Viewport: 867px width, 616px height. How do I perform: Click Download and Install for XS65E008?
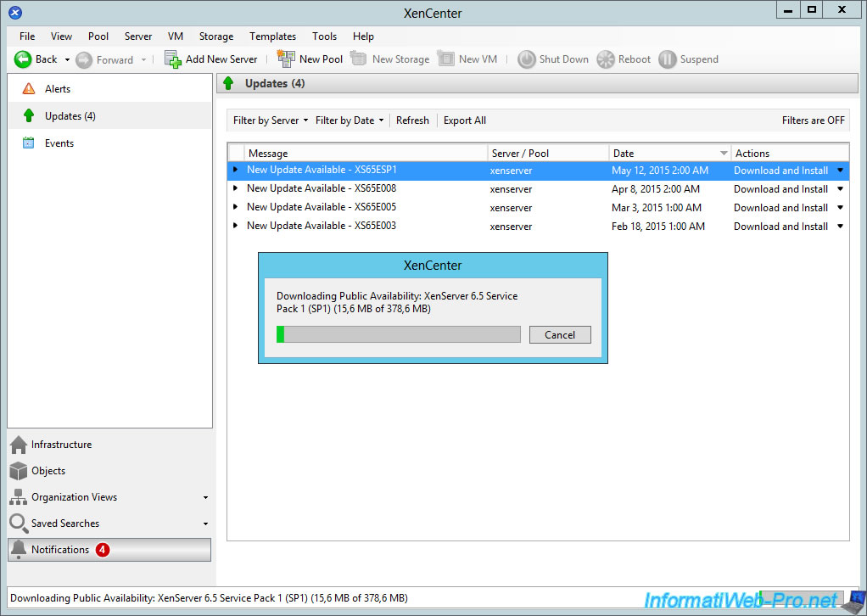point(780,189)
